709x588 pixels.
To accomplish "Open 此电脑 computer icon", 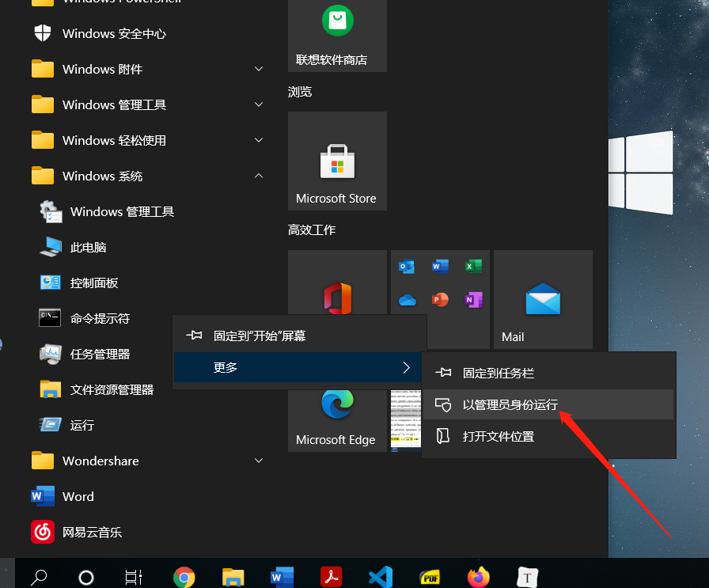I will pos(51,247).
